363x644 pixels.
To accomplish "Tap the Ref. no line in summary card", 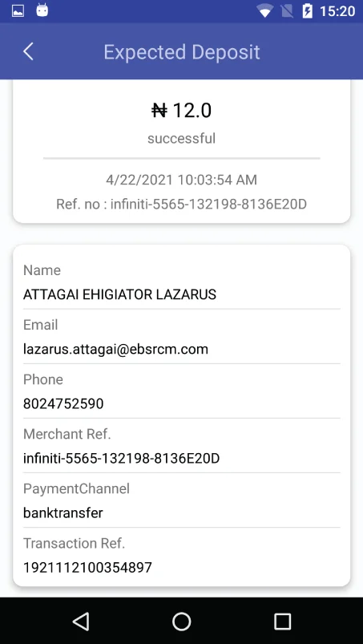I will click(181, 204).
